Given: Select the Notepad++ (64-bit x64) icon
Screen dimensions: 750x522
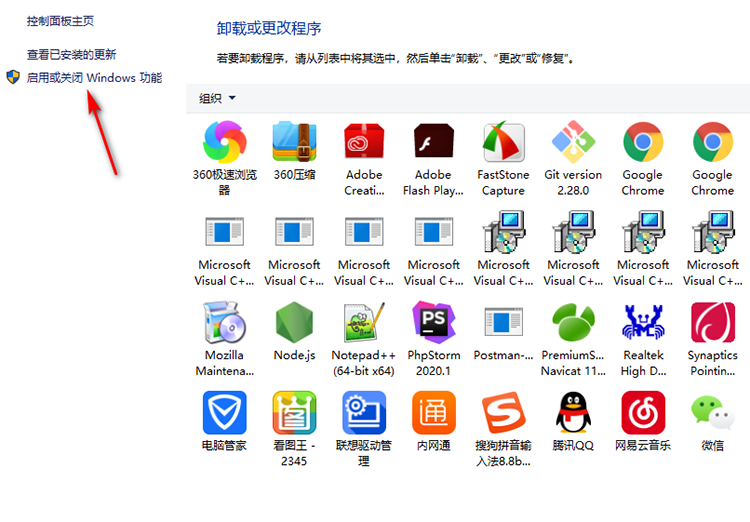Looking at the screenshot, I should click(x=364, y=322).
